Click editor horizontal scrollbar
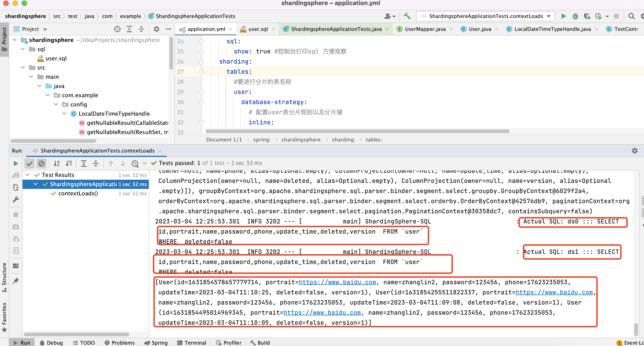644x346 pixels. (x=357, y=131)
